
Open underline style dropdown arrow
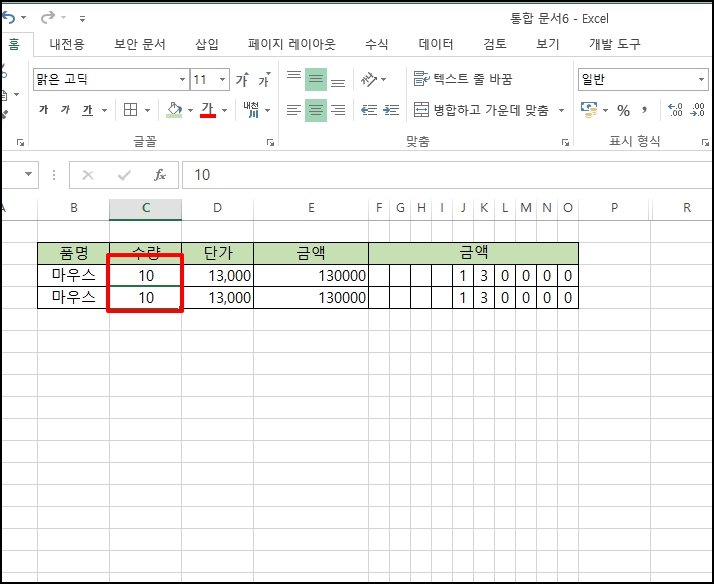coord(104,110)
